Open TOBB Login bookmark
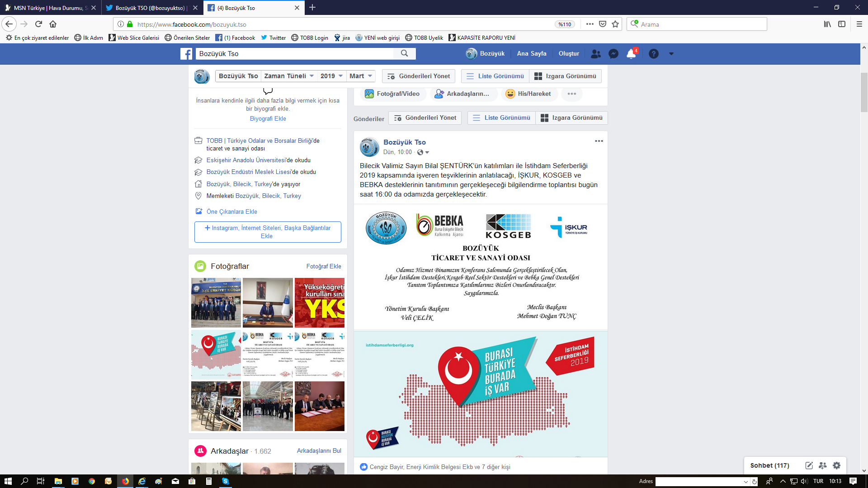This screenshot has width=868, height=488. [310, 38]
